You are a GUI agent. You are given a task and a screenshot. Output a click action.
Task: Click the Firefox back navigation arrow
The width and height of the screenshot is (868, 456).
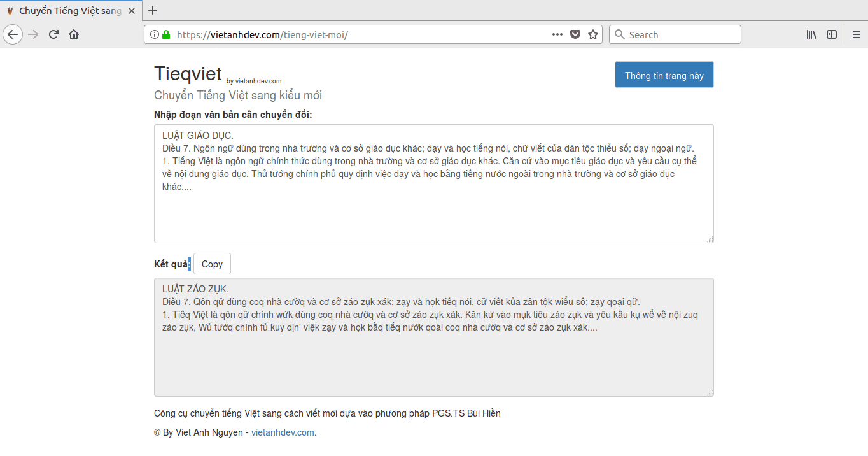pyautogui.click(x=13, y=34)
